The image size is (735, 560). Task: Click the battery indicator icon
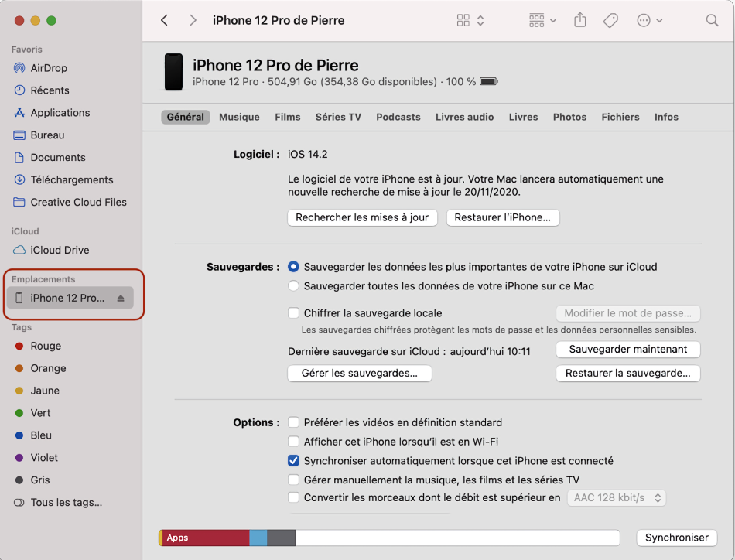coord(488,81)
